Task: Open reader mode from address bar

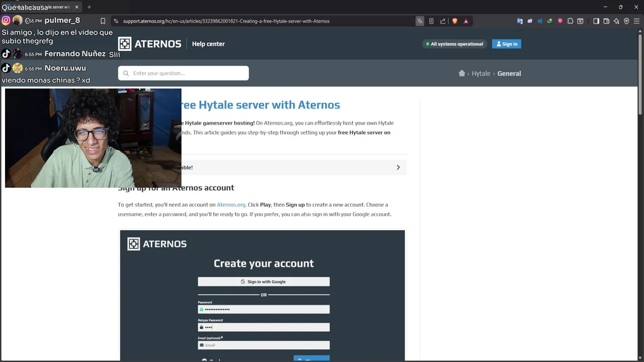Action: click(431, 21)
